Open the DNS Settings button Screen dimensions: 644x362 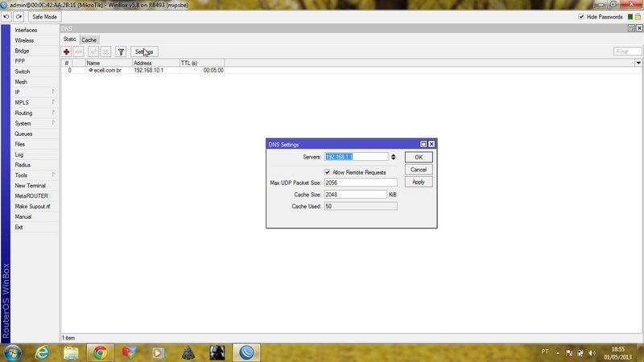(144, 51)
